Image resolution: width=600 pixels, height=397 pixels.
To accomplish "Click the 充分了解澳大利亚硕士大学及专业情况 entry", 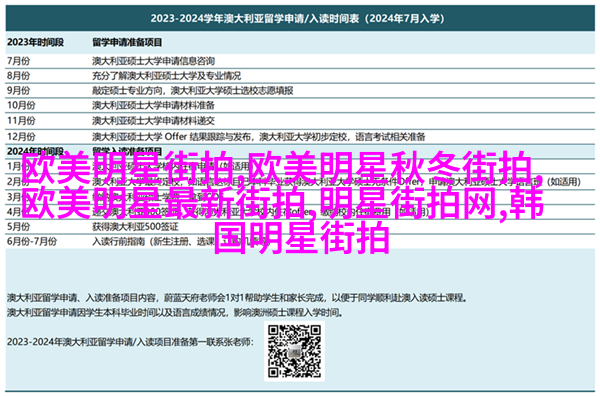I will point(166,76).
